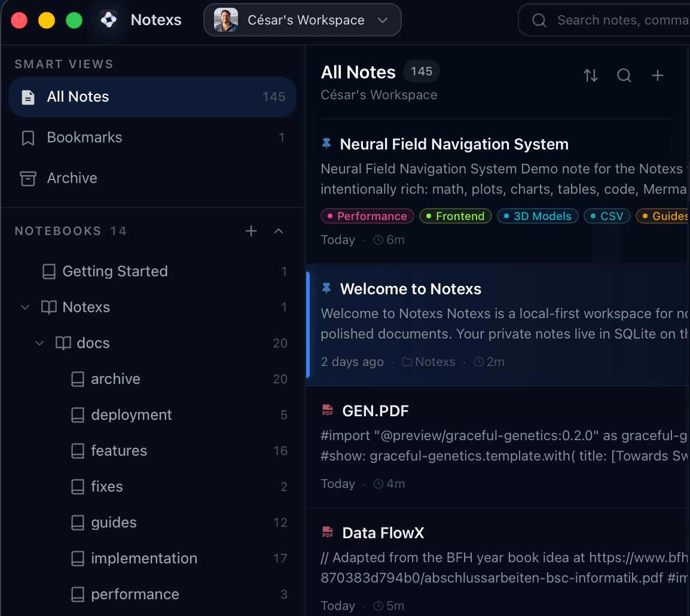Open Archive smart view
Viewport: 690px width, 616px height.
(x=152, y=178)
